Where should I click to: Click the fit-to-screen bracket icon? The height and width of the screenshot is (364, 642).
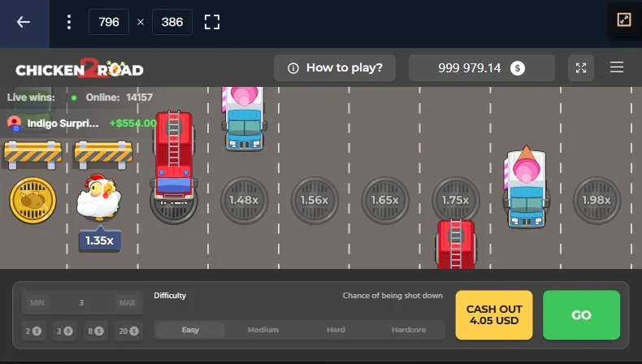point(212,22)
